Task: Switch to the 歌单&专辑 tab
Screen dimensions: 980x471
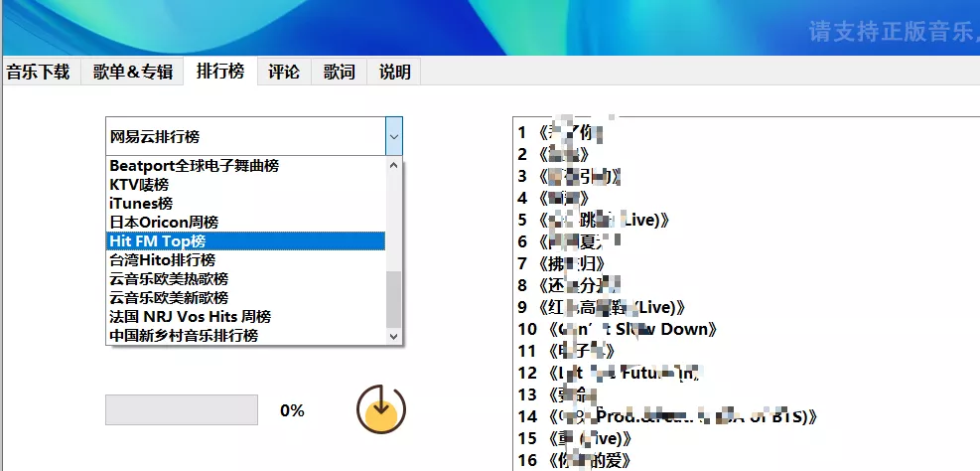Action: coord(133,72)
